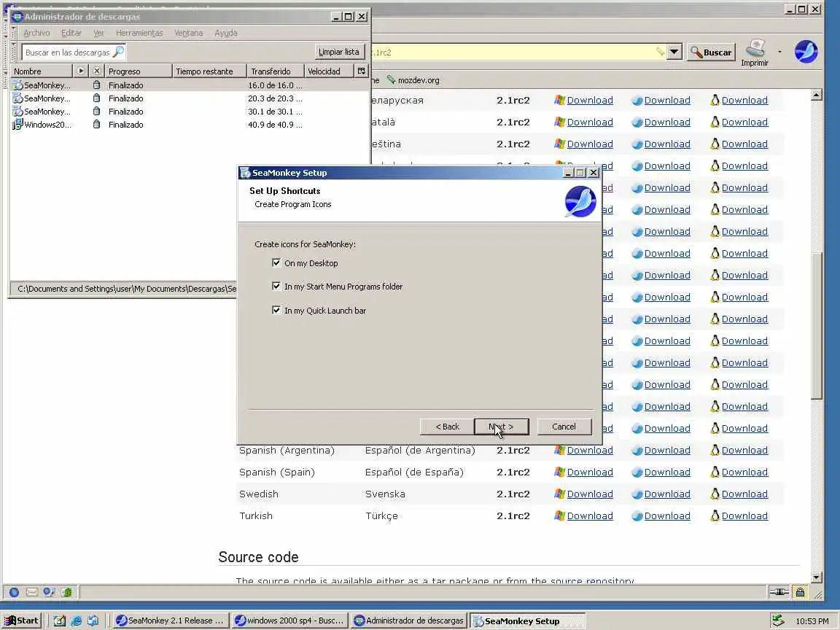Screen dimensions: 840x630
Task: Click the browser URL address field
Action: pyautogui.click(x=514, y=52)
